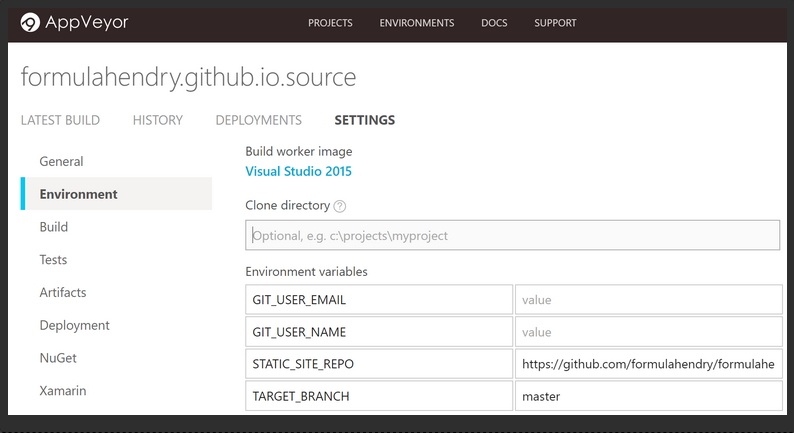Screen dimensions: 794x433
Task: Open General settings in sidebar
Action: click(x=61, y=162)
